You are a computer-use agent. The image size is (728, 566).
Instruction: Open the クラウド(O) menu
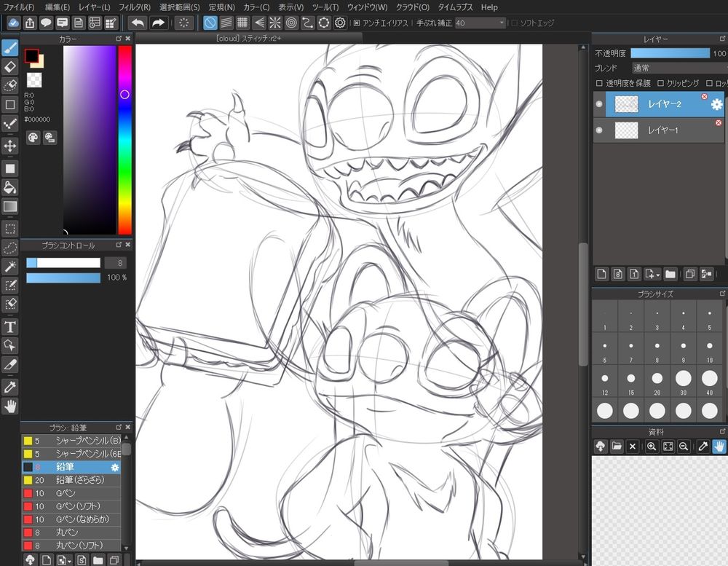click(413, 7)
